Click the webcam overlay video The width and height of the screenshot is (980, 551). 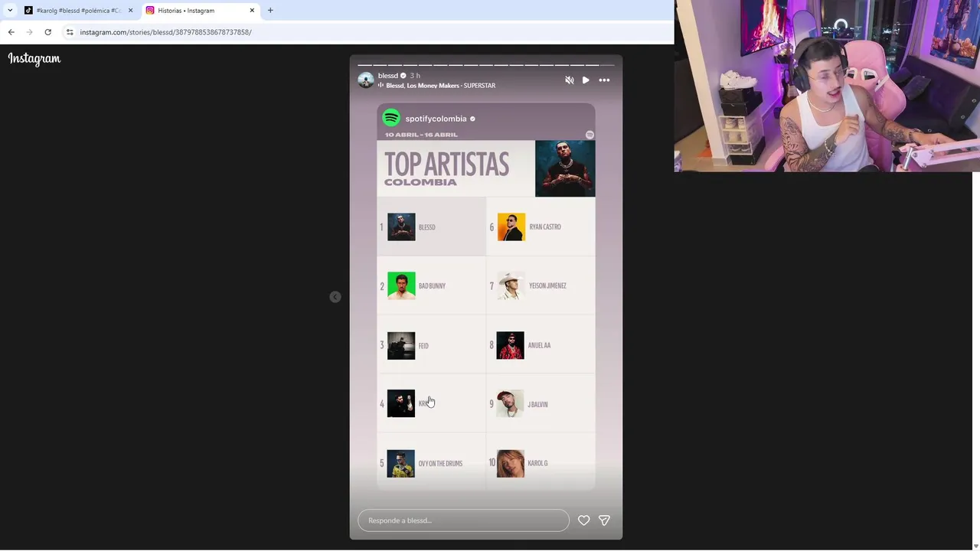click(827, 86)
